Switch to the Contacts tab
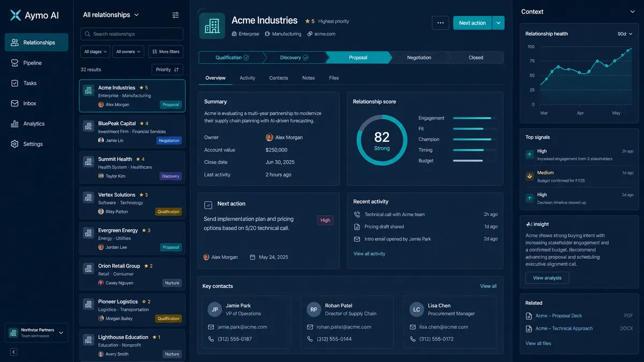This screenshot has width=644, height=362. click(279, 78)
